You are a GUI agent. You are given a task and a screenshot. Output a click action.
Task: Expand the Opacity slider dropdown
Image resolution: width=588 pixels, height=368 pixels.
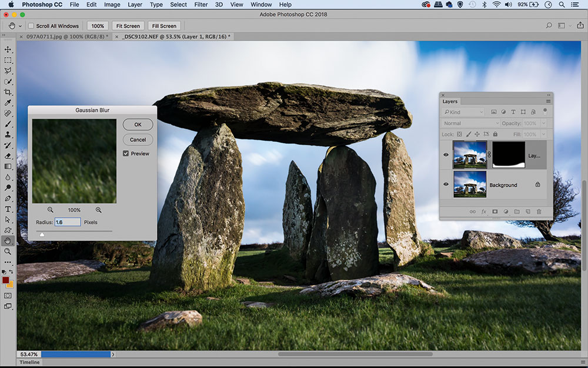(x=543, y=123)
